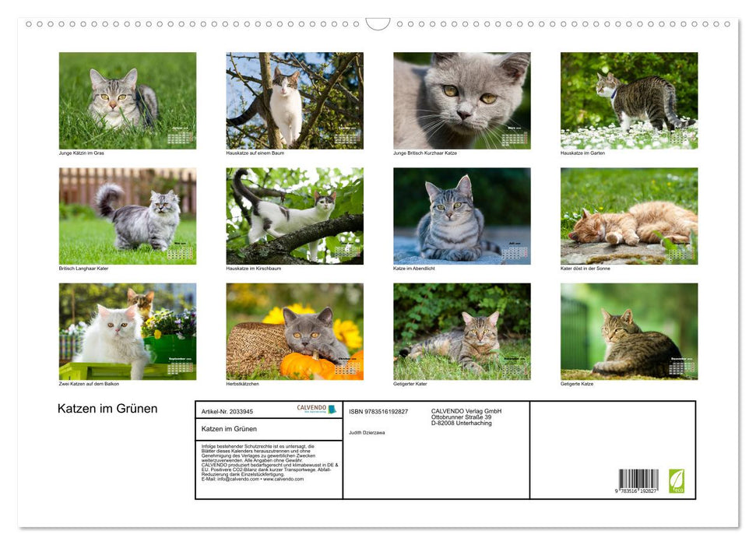Open the "Hauskatze im Garten" photo

click(628, 100)
